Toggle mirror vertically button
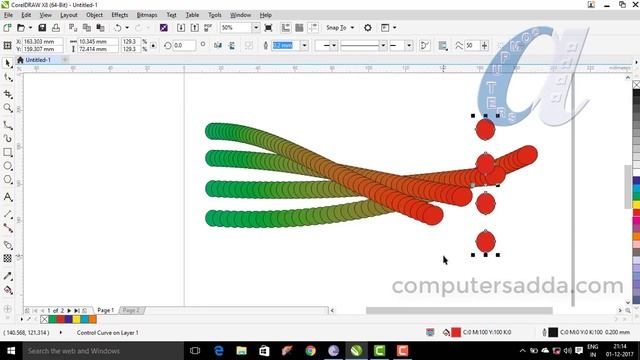This screenshot has height=360, width=640. [x=232, y=45]
